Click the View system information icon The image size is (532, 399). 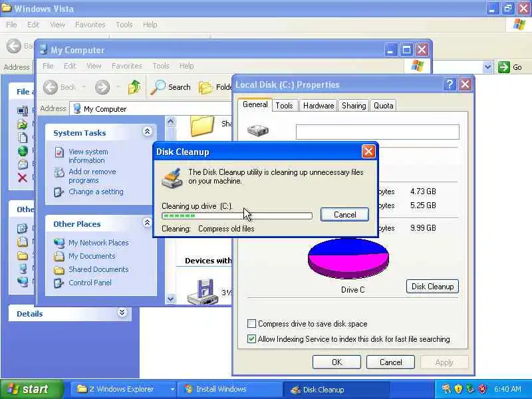tap(59, 152)
